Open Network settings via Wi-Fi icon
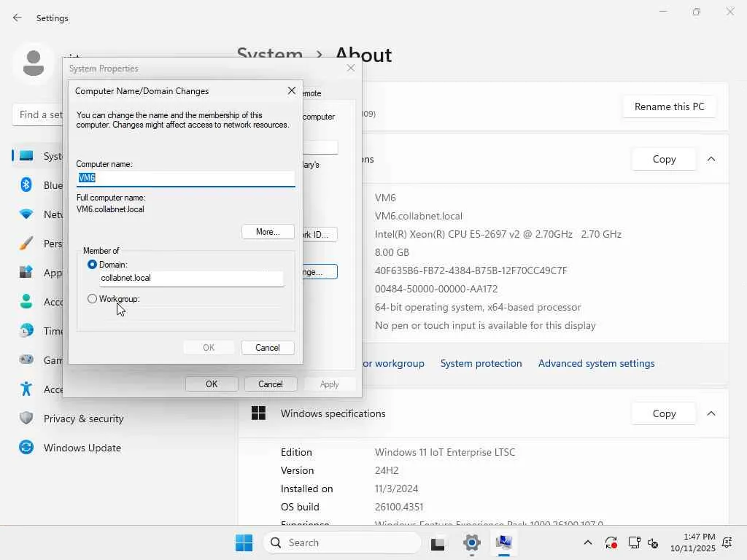The width and height of the screenshot is (747, 560). pyautogui.click(x=26, y=214)
